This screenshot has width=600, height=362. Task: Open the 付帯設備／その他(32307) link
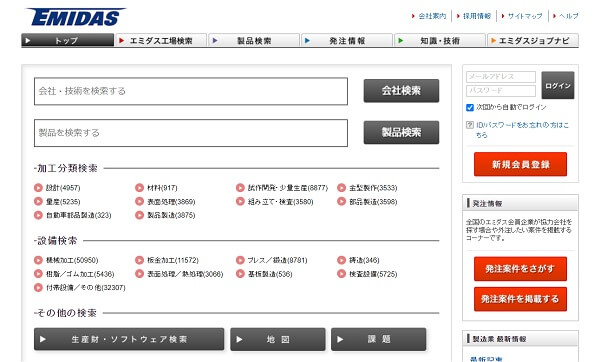click(86, 288)
